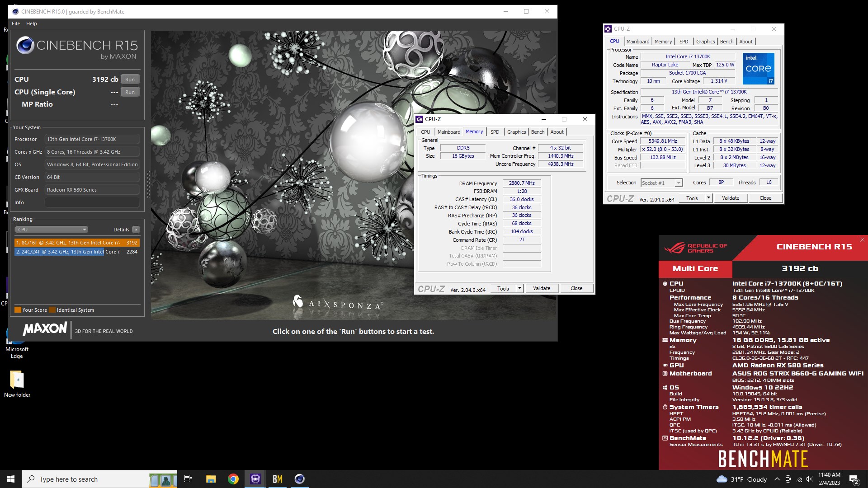Screen dimensions: 868x488
Task: Open the Microsoft Edge desktop shortcut
Action: pos(17,343)
